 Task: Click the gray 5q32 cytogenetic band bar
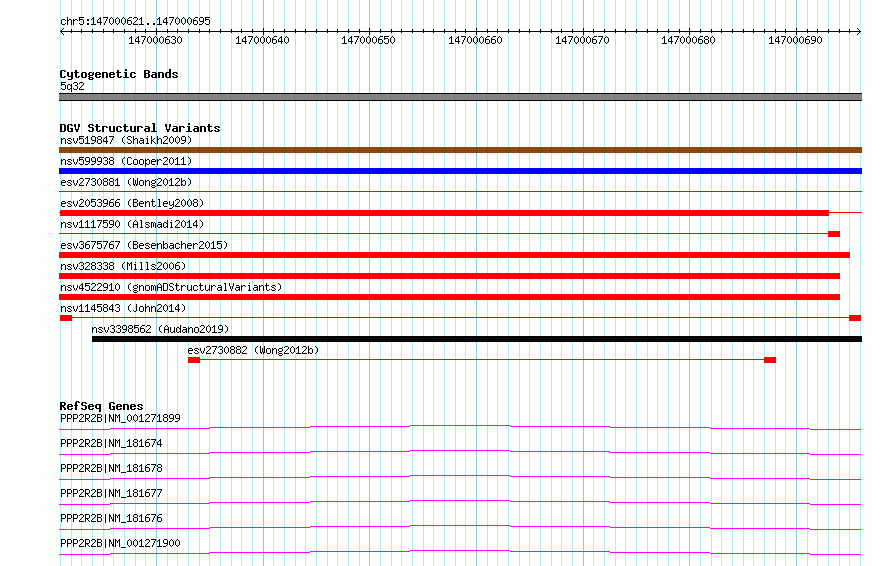[x=460, y=97]
